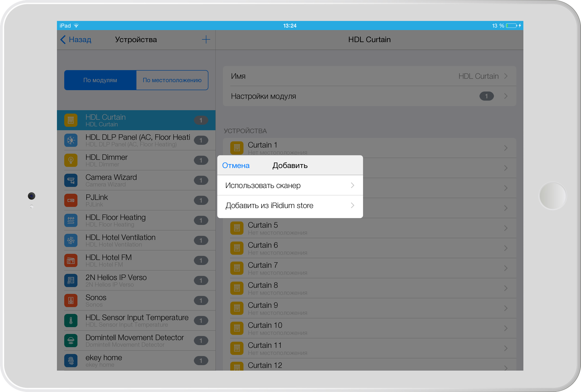Tap the Curtain 11 device icon
This screenshot has width=581, height=392.
(237, 348)
